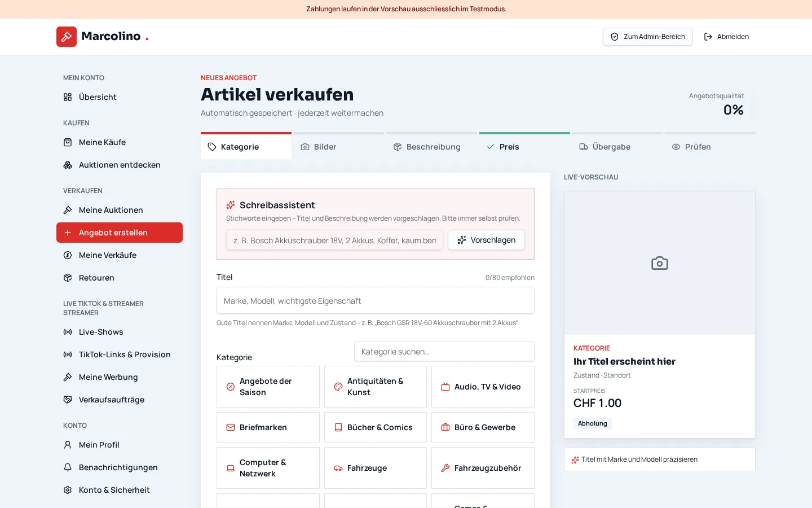The width and height of the screenshot is (812, 508).
Task: Click into the Titel input field
Action: point(376,300)
